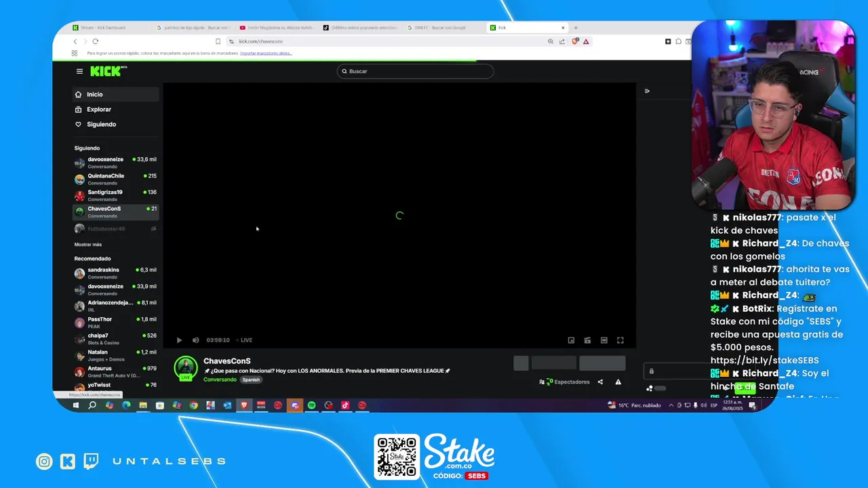The height and width of the screenshot is (488, 868).
Task: Click the Kick logo
Action: [x=108, y=71]
